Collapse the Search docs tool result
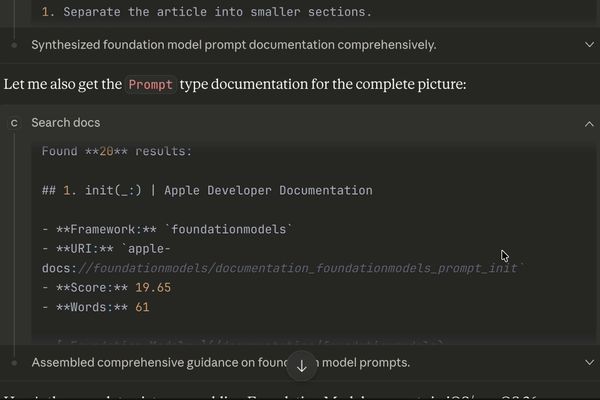600x400 pixels. 589,124
